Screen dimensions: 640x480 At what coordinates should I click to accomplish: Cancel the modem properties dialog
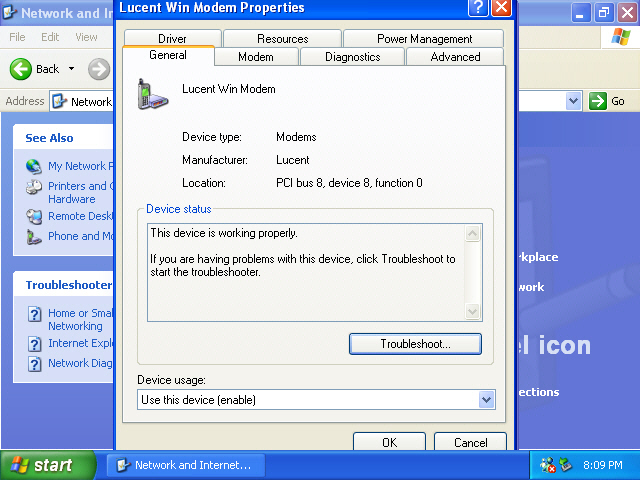(x=470, y=442)
